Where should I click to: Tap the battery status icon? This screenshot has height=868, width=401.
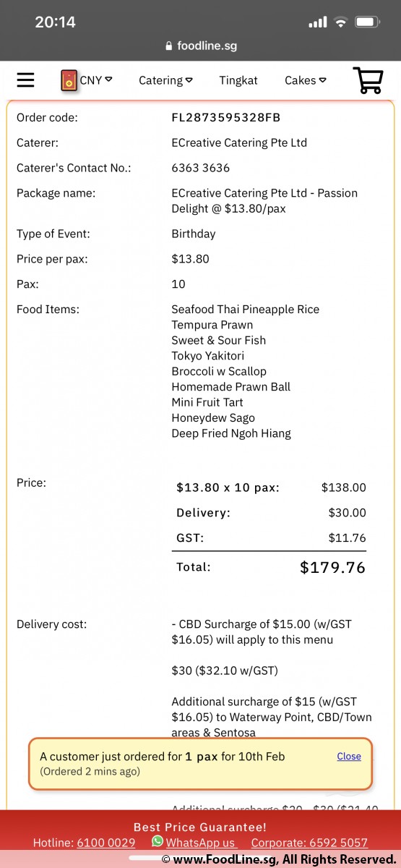point(368,22)
